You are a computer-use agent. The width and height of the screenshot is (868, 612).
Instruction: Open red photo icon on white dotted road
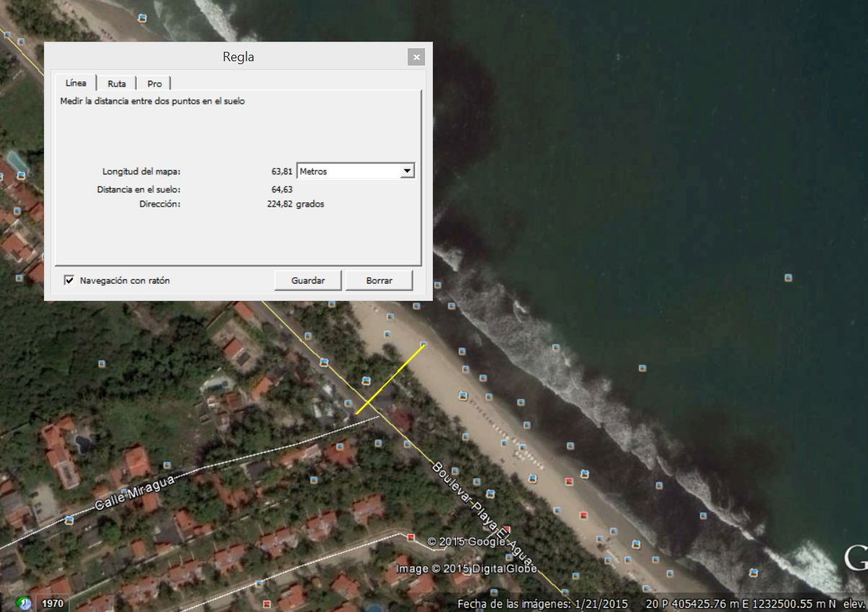tap(411, 537)
